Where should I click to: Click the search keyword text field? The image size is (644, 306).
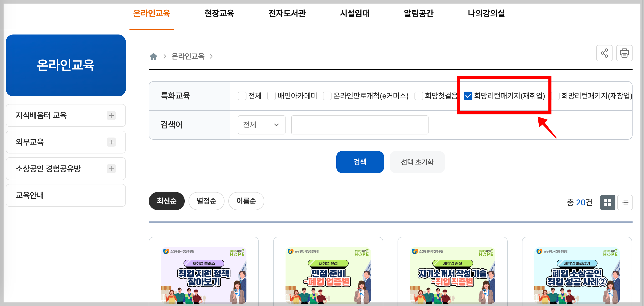click(359, 125)
